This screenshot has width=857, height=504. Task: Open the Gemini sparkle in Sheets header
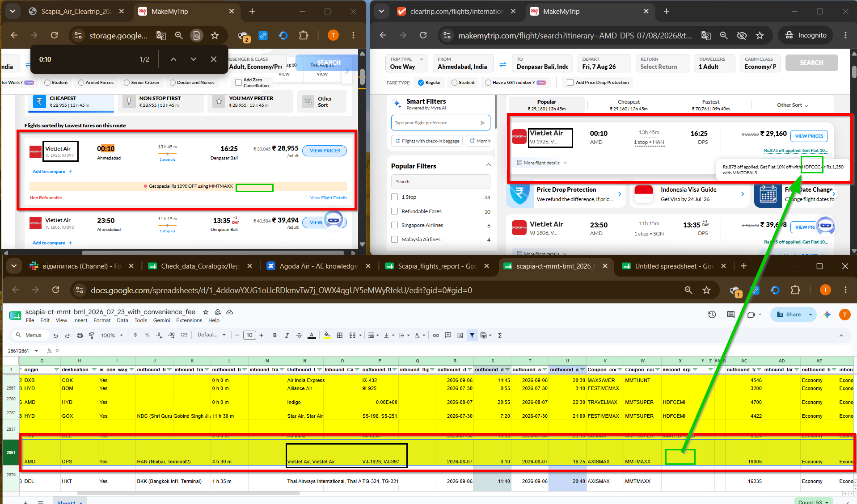(827, 315)
